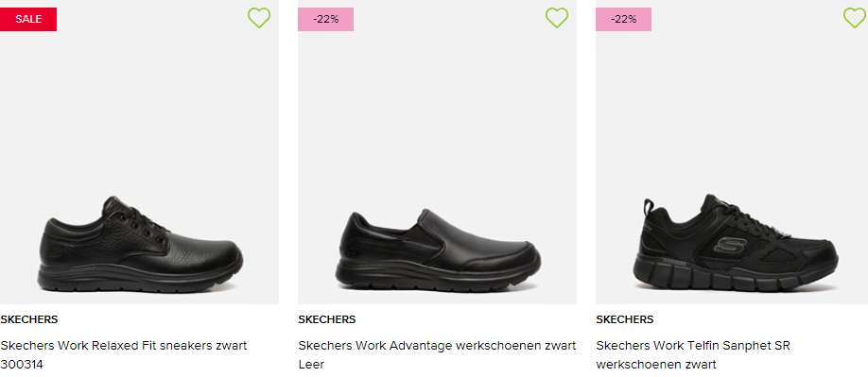
Task: Open Skechers Work Telfin Sanphet SR link
Action: pyautogui.click(x=693, y=346)
